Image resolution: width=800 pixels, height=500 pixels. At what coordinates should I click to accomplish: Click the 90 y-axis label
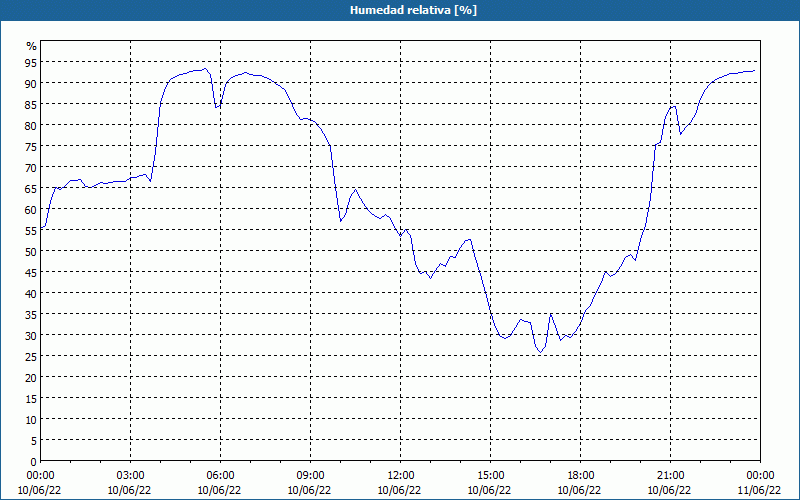point(31,83)
